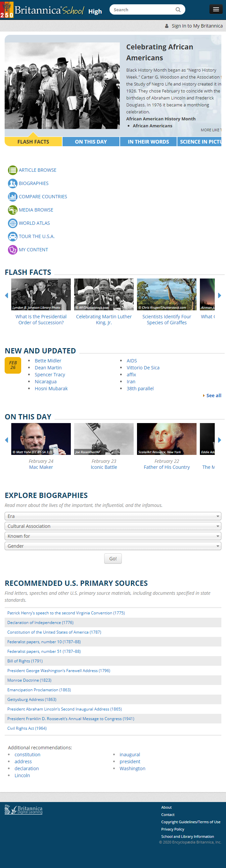This screenshot has width=226, height=868.
Task: Open Scientists Identify Four Species of Giraffes
Action: [x=166, y=320]
